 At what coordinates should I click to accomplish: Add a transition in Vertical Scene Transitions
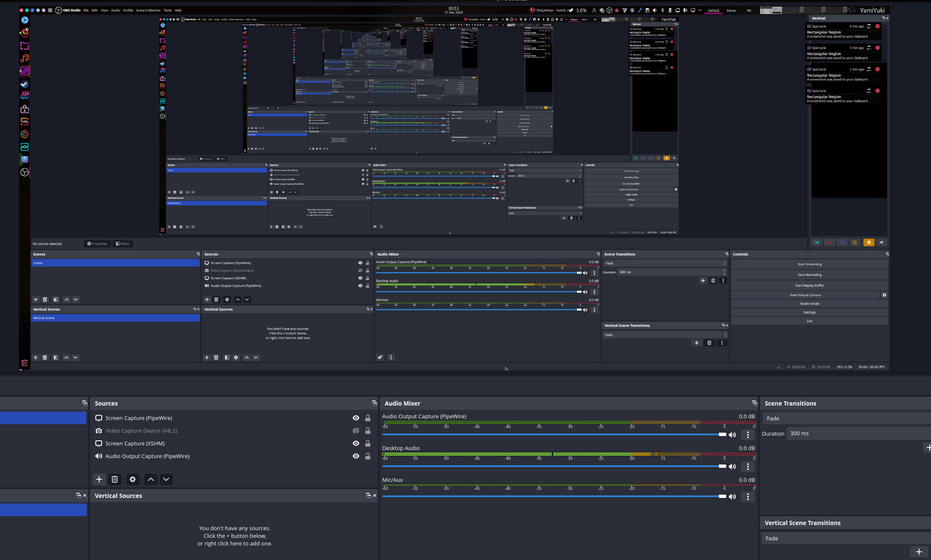(x=697, y=343)
